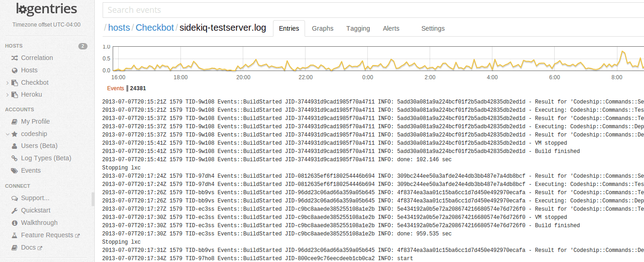Expand the Heroku host tree
This screenshot has width=644, height=262.
pyautogui.click(x=7, y=95)
